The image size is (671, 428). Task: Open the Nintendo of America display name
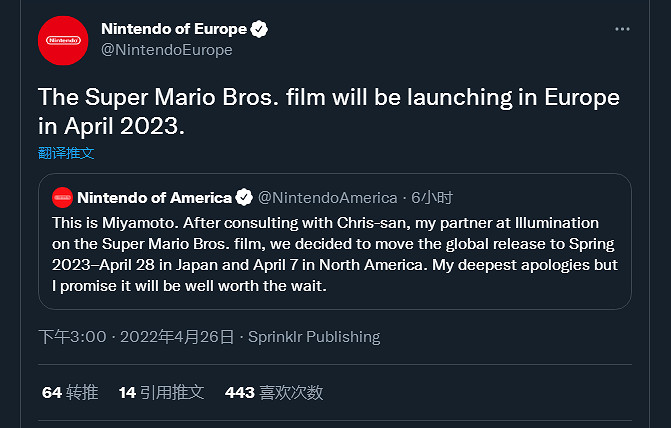[x=154, y=197]
